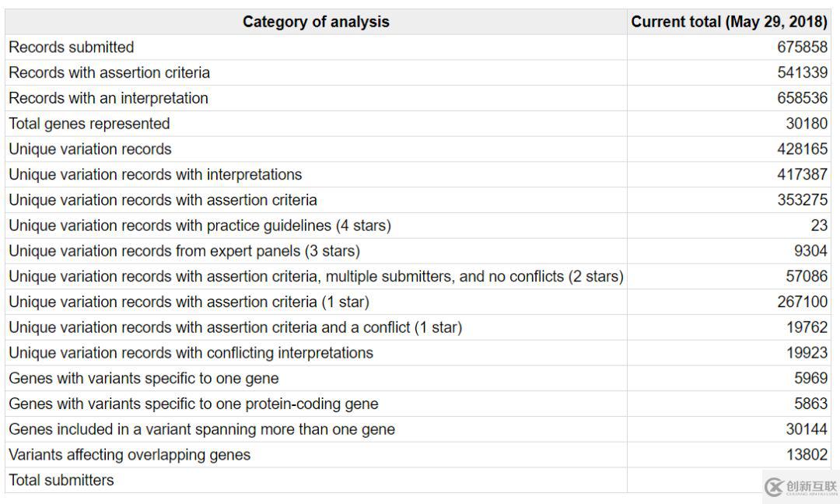
Task: Select the value 428165 for unique variations
Action: click(x=802, y=149)
